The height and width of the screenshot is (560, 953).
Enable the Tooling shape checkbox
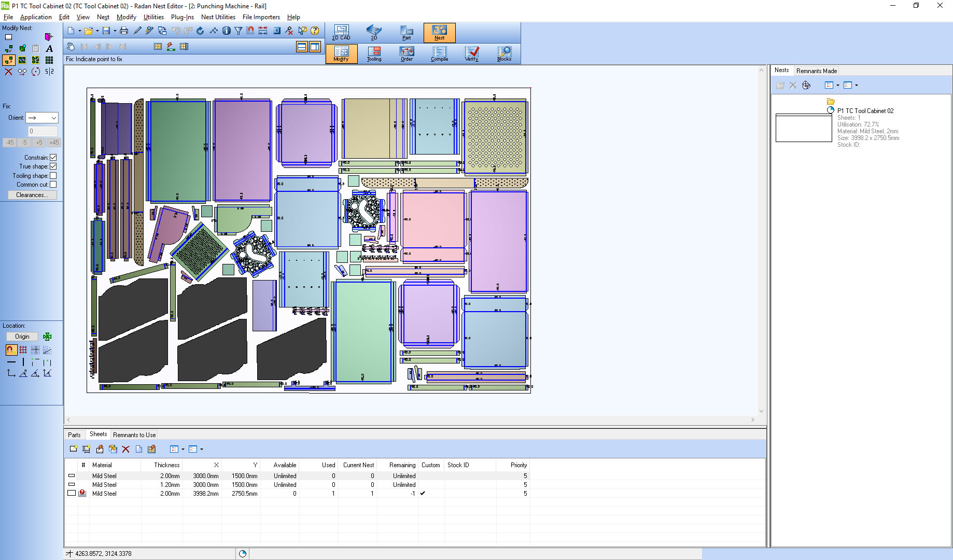pyautogui.click(x=53, y=176)
